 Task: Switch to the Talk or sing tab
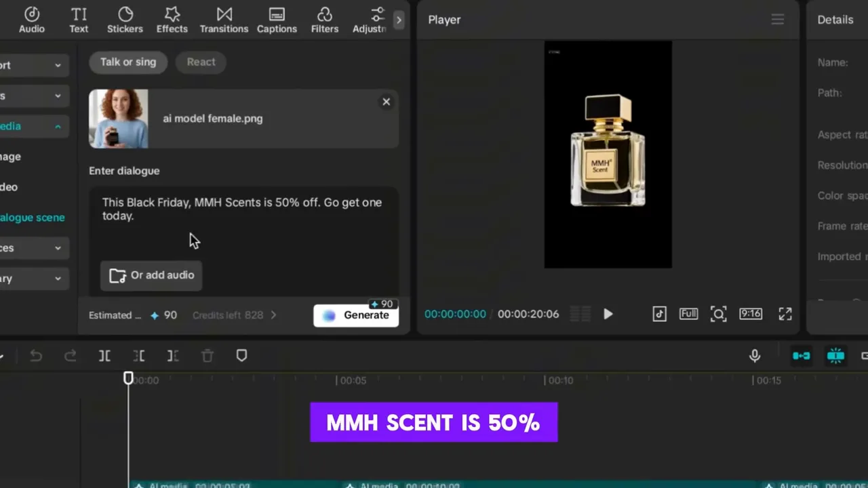127,62
